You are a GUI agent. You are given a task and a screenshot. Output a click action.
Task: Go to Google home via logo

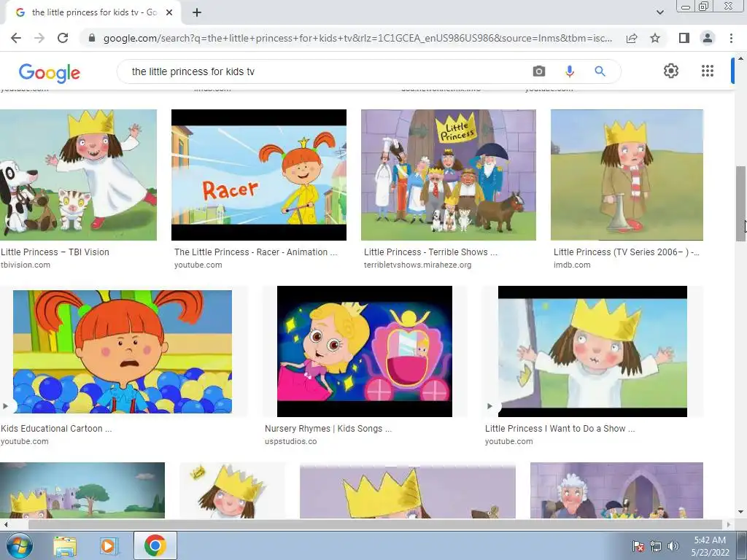(x=50, y=72)
